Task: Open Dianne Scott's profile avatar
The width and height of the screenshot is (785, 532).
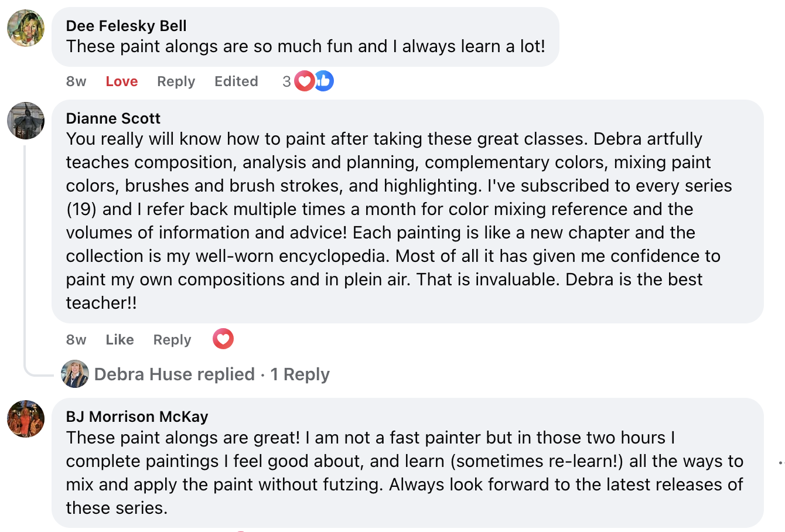Action: tap(26, 121)
